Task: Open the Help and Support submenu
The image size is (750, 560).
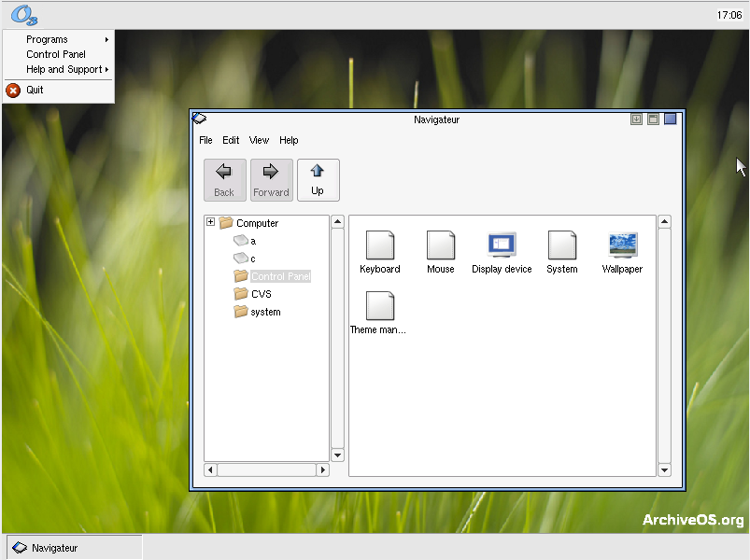Action: [59, 69]
